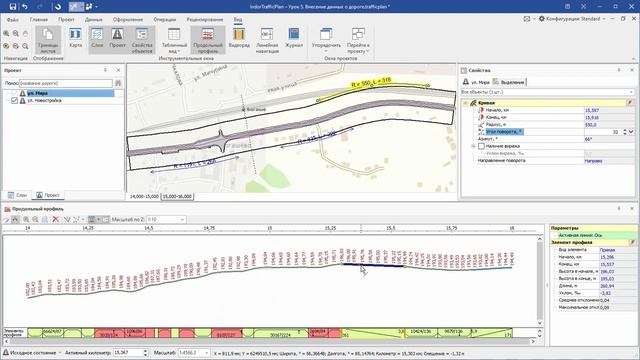Open the Упорядочить dropdown
The image size is (640, 360).
click(x=326, y=40)
